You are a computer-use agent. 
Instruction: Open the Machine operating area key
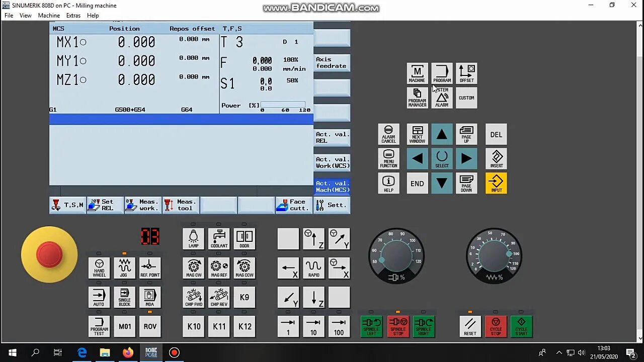(x=417, y=73)
